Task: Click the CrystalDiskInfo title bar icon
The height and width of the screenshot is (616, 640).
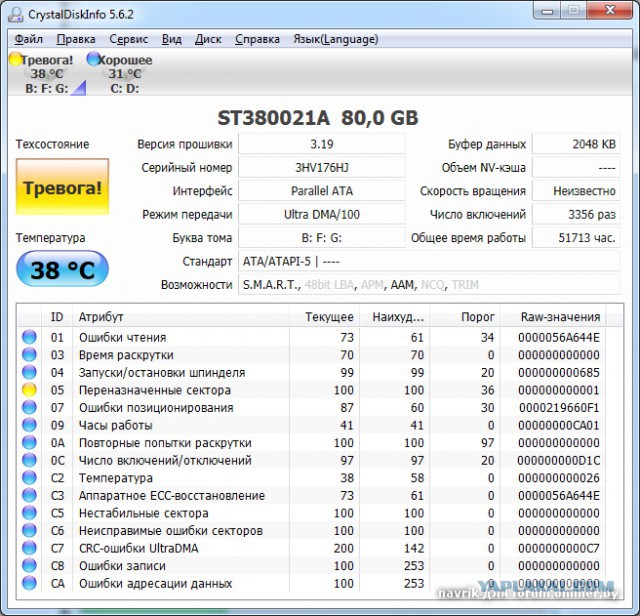Action: coord(16,14)
